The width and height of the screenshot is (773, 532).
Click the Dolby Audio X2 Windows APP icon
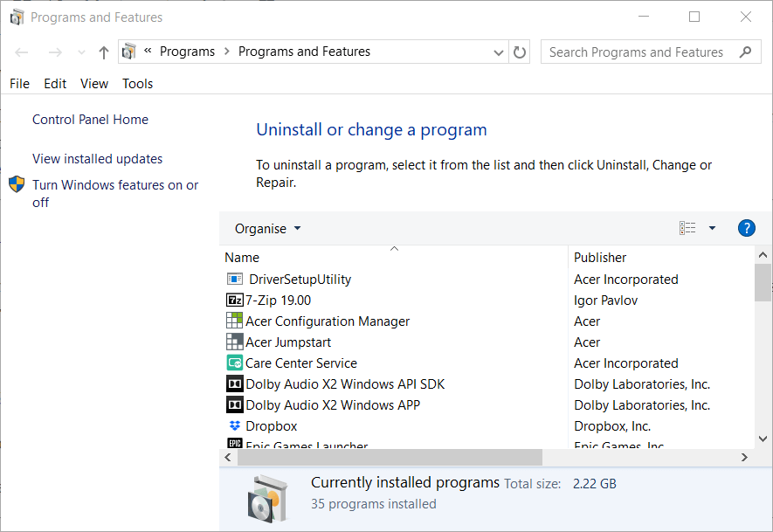click(x=234, y=405)
